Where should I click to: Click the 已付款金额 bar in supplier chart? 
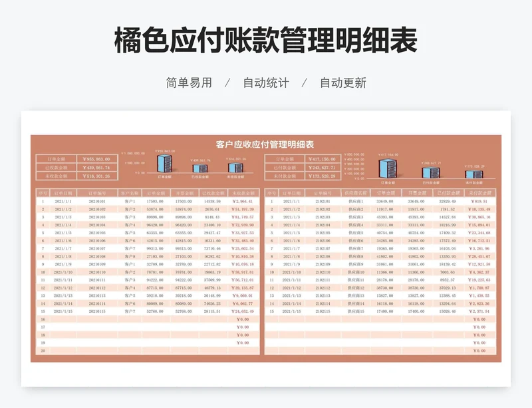coord(431,172)
